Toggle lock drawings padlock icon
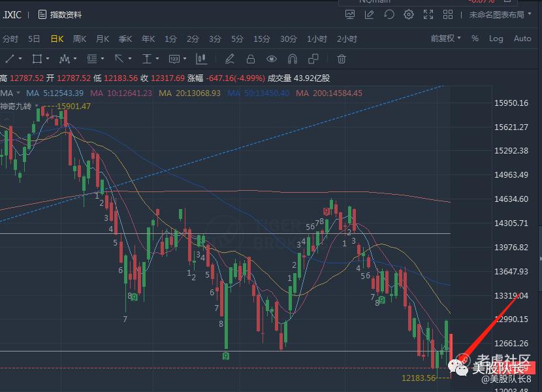 click(251, 59)
